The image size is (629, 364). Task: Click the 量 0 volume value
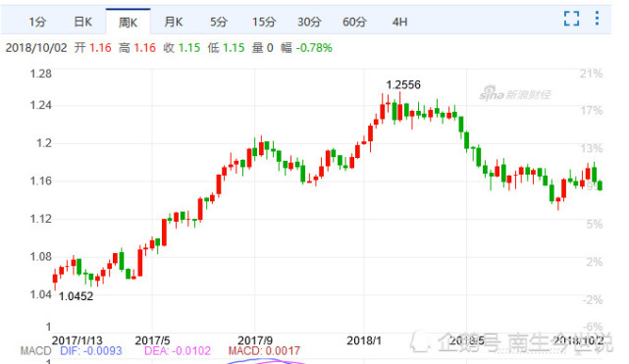point(263,48)
